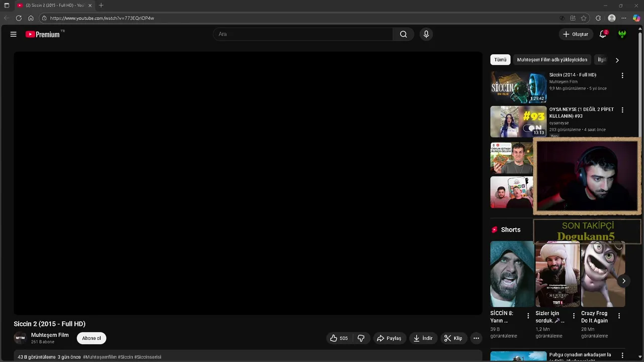Click the magnifier search button
This screenshot has height=362, width=644.
click(404, 34)
